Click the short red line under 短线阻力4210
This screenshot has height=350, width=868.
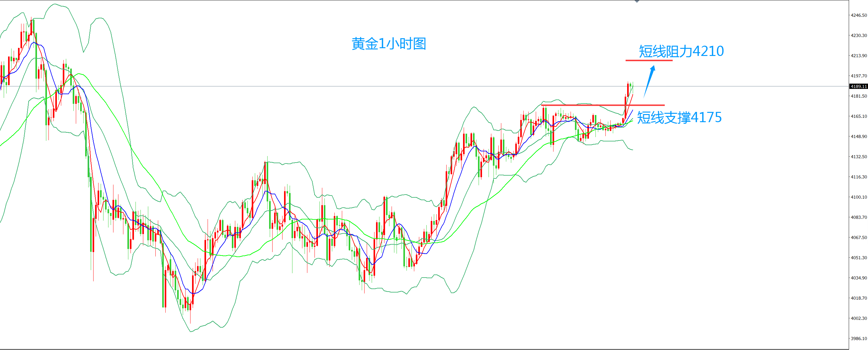coord(649,60)
